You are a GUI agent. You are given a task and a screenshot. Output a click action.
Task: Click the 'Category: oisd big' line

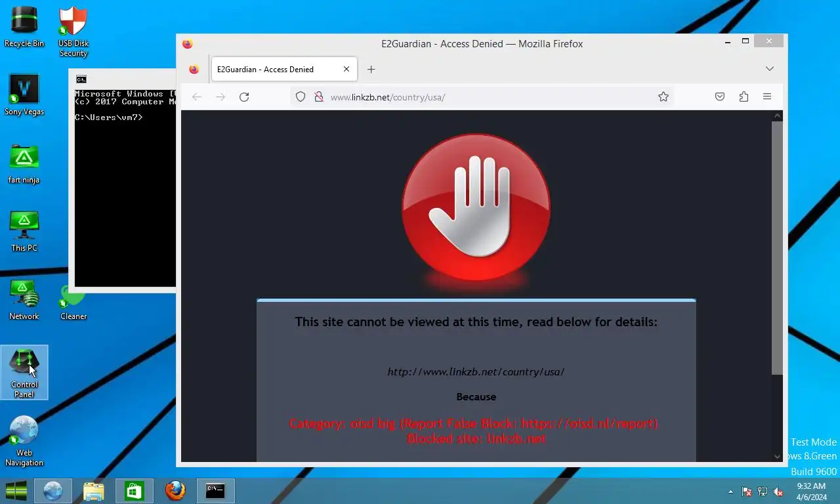point(474,423)
